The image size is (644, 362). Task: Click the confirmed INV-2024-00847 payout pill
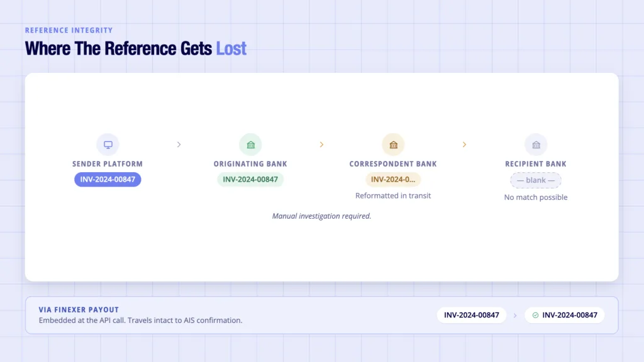(x=565, y=315)
